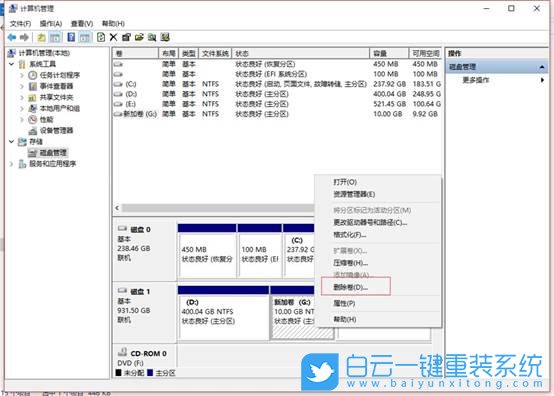554x396 pixels.
Task: Select 存储 node in the tree
Action: [35, 142]
